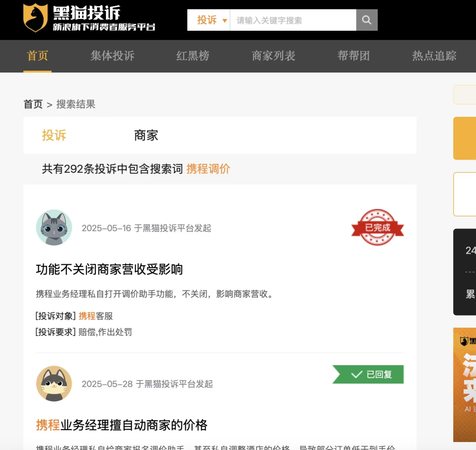Select the 投诉 results tab
Image resolution: width=476 pixels, height=450 pixels.
pos(54,135)
